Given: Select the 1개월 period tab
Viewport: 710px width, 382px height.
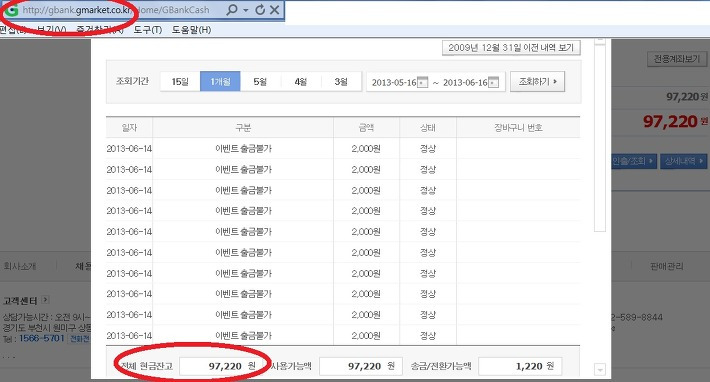Looking at the screenshot, I should [220, 82].
